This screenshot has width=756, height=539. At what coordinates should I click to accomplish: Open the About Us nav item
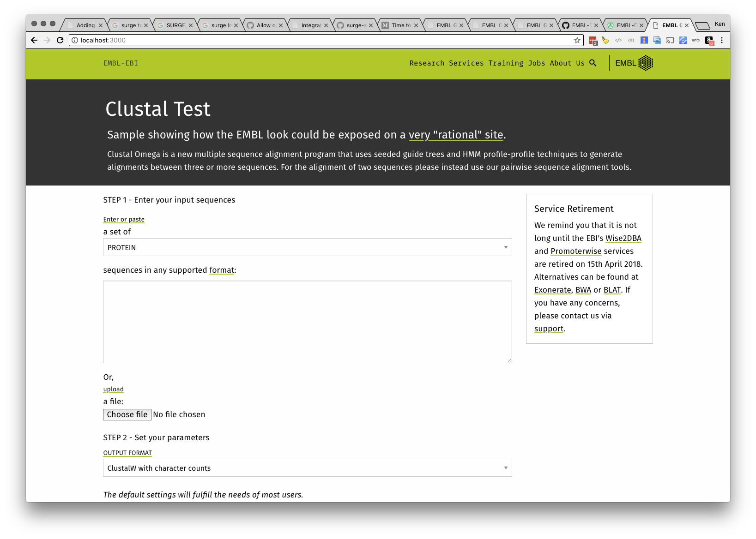tap(567, 63)
